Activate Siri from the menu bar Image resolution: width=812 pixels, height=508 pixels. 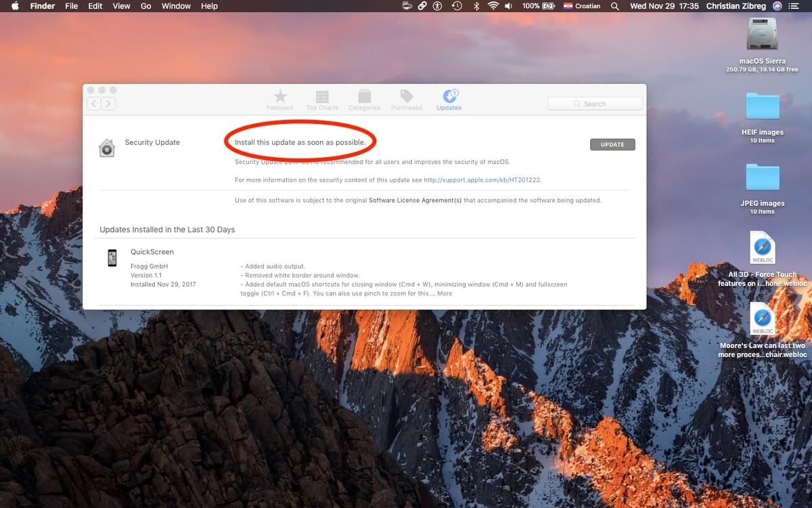pos(777,6)
